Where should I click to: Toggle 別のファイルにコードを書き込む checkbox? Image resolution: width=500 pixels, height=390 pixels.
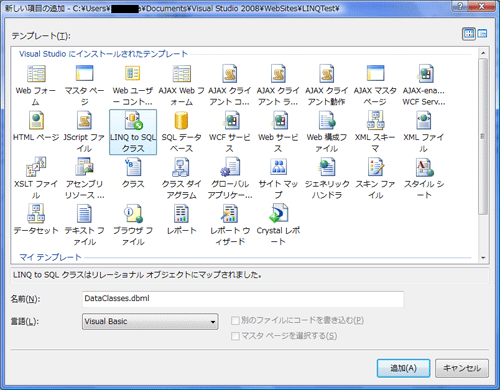point(235,321)
